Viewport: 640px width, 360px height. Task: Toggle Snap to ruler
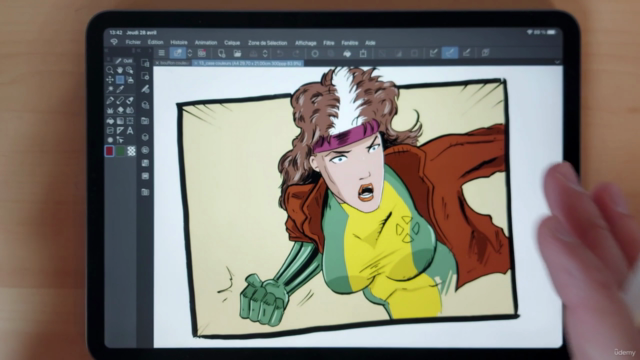pos(434,53)
